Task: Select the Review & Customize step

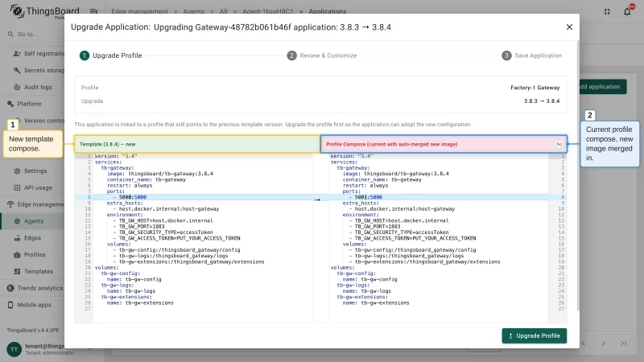Action: [322, 56]
